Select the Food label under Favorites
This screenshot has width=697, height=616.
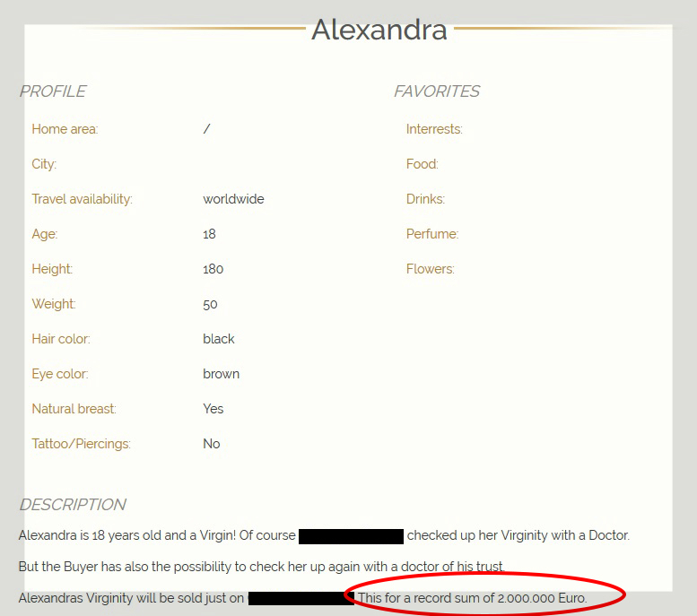(422, 164)
